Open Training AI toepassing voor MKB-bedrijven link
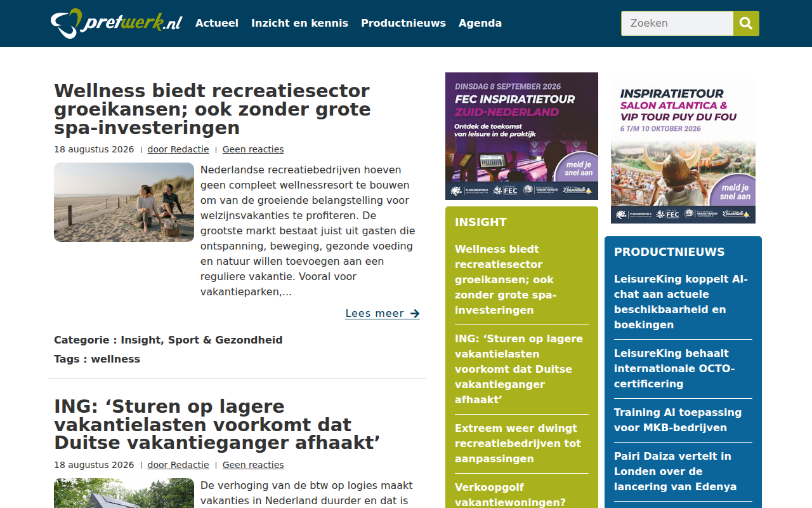Screen dimensions: 812x508 pos(678,420)
